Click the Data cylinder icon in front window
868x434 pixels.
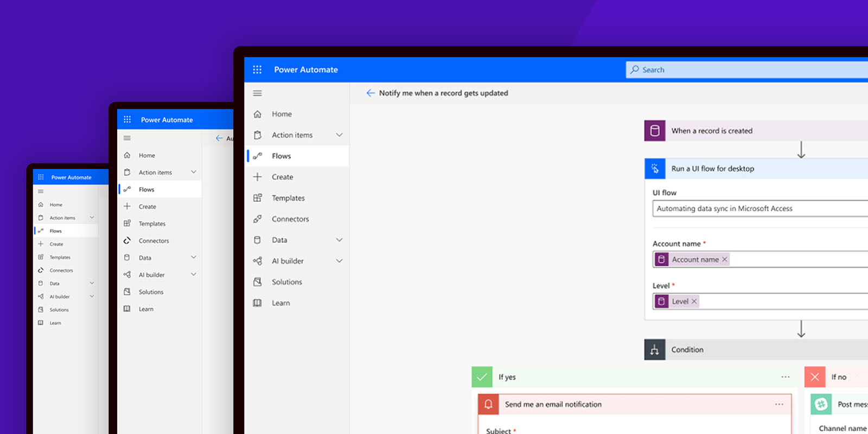point(258,240)
